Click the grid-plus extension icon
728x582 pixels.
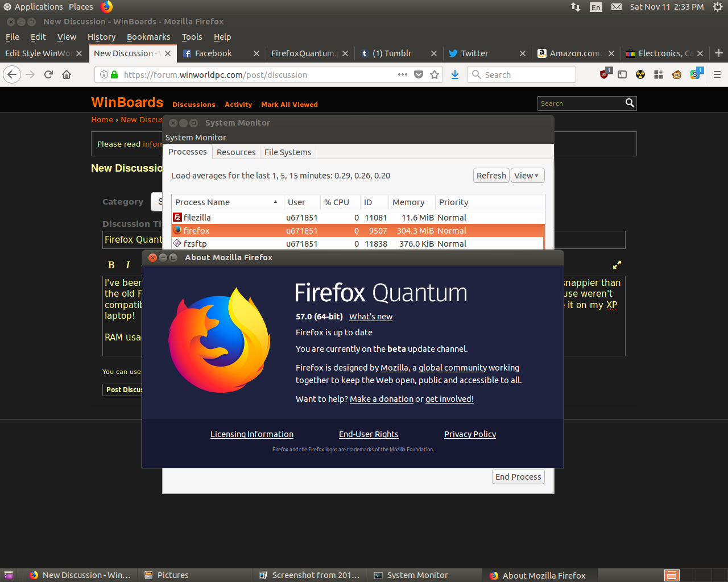(x=659, y=74)
